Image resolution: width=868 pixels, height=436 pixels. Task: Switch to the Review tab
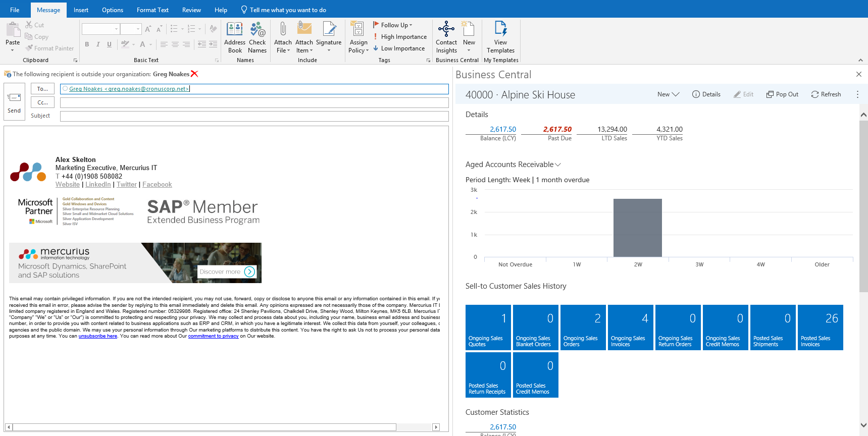click(x=191, y=10)
